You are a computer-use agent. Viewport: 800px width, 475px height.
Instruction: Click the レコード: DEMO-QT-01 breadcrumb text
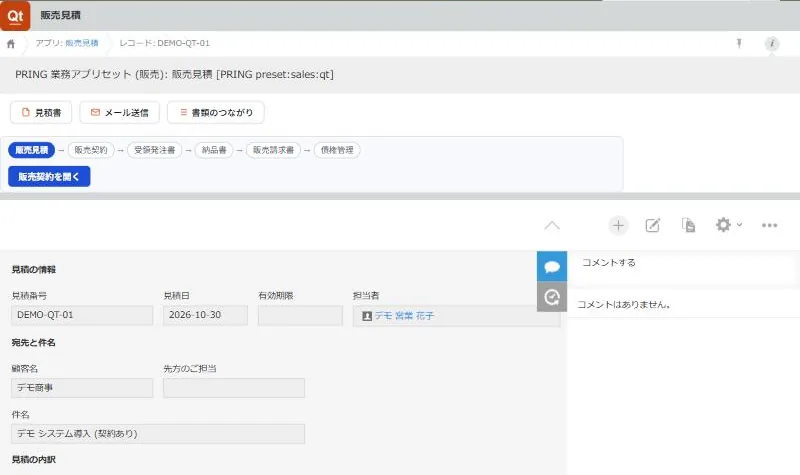coord(164,43)
